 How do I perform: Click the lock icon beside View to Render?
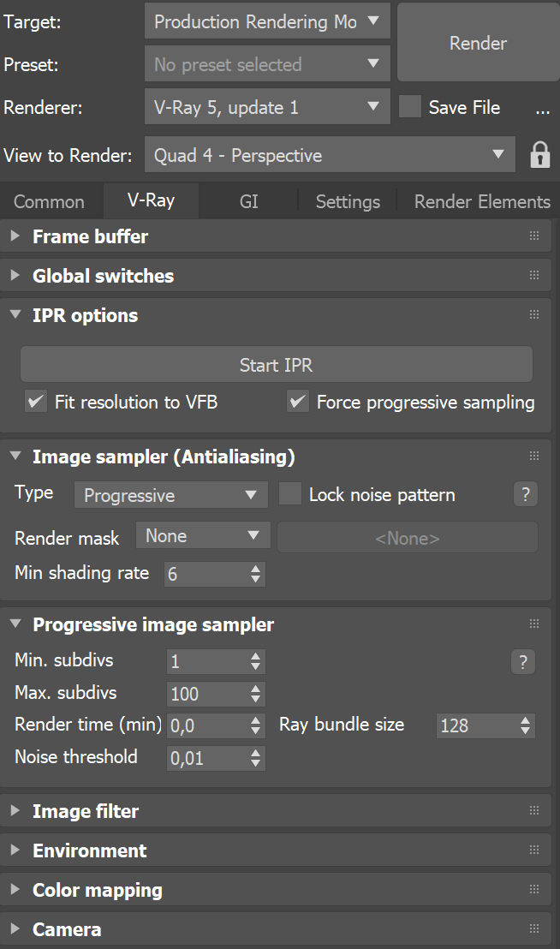[x=539, y=155]
